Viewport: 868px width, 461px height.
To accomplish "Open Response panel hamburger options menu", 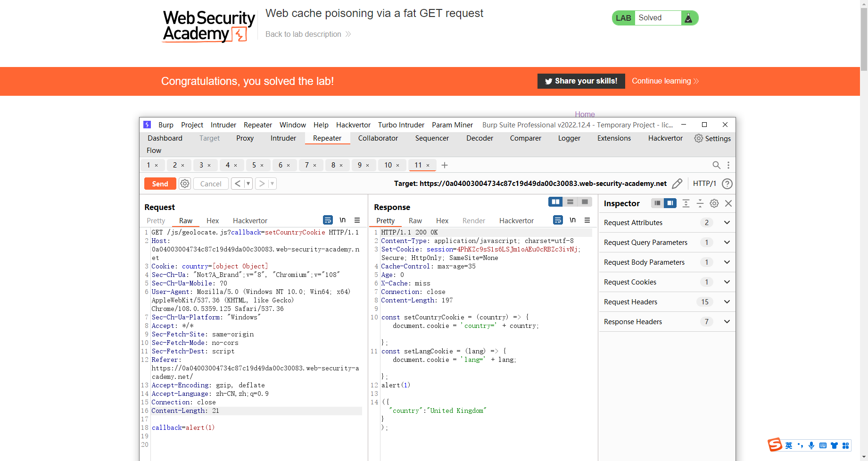I will pyautogui.click(x=587, y=220).
